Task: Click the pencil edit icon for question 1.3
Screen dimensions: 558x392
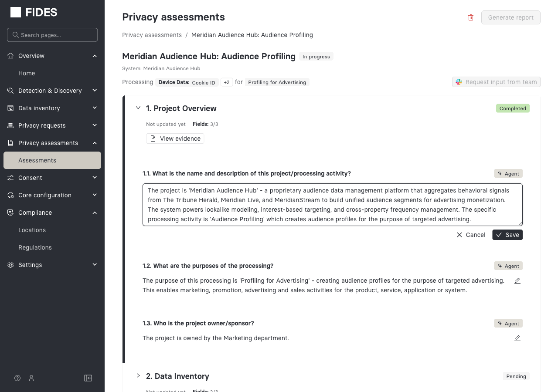Action: click(x=517, y=338)
